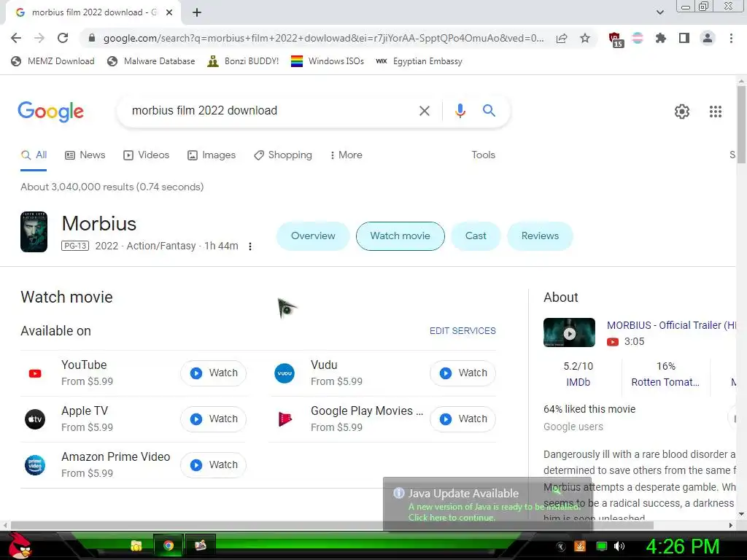Select the Watch movie chip
The width and height of the screenshot is (747, 560).
400,236
